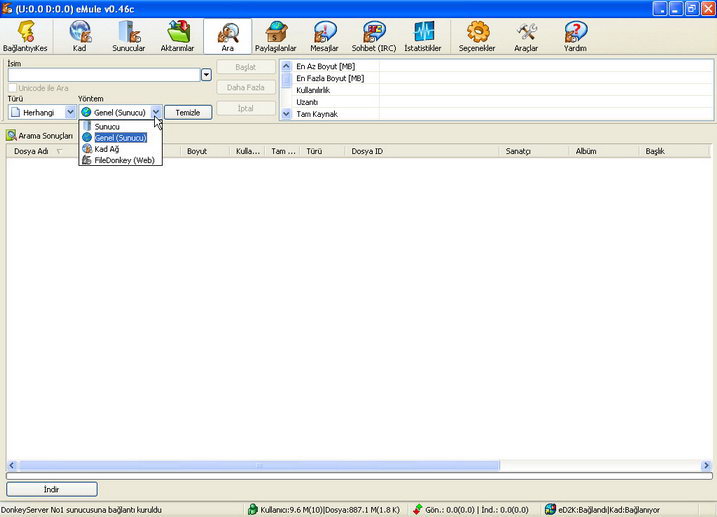Image resolution: width=717 pixels, height=517 pixels.
Task: Click the BağlantıyıKes disconnect icon
Action: [x=25, y=32]
